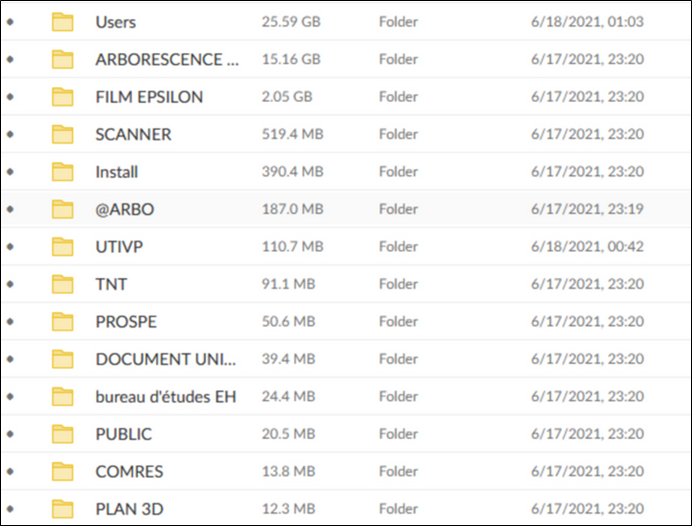
Task: Select the 6/18/2021, 00:42 date of UTIVP
Action: (x=587, y=247)
